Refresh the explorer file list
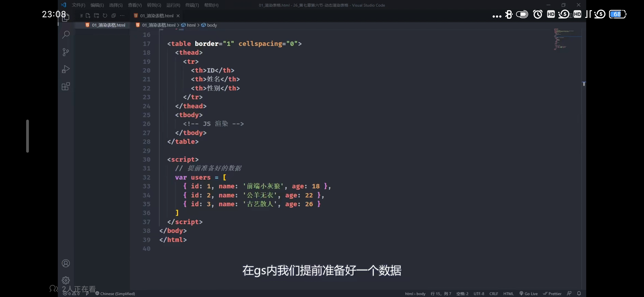 (105, 16)
